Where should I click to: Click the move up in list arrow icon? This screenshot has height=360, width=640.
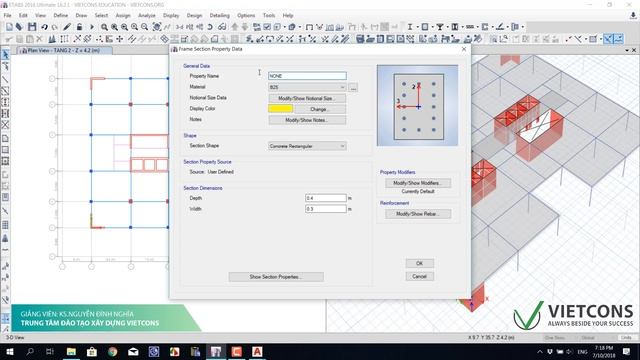[x=235, y=27]
